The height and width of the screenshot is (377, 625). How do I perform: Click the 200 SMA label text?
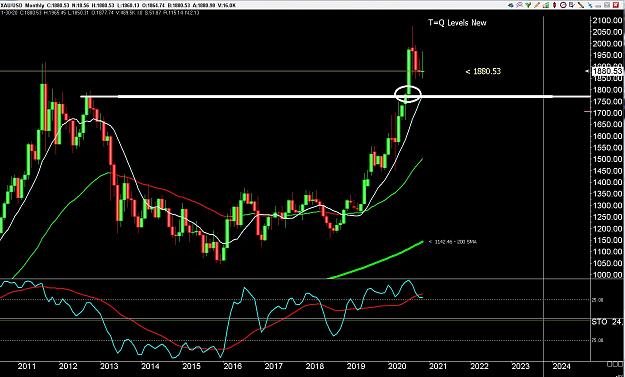(453, 242)
